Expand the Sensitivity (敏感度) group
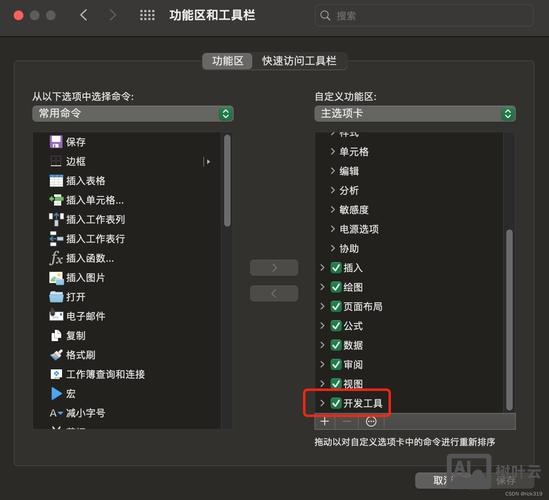The height and width of the screenshot is (500, 549). click(x=333, y=210)
